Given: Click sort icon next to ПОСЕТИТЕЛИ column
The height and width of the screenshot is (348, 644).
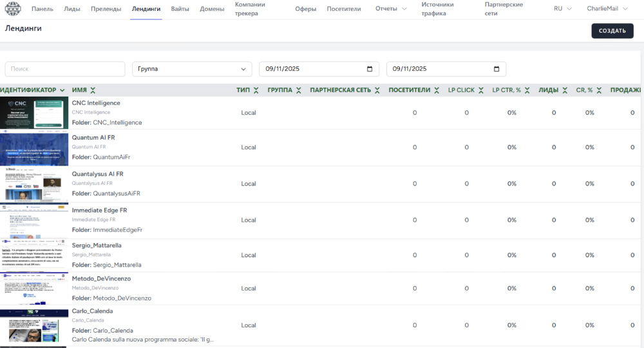Looking at the screenshot, I should (x=437, y=90).
